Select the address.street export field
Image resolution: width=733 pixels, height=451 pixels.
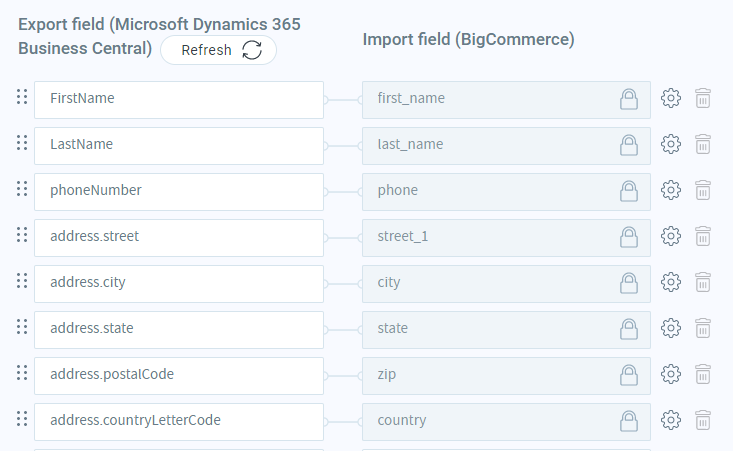179,238
